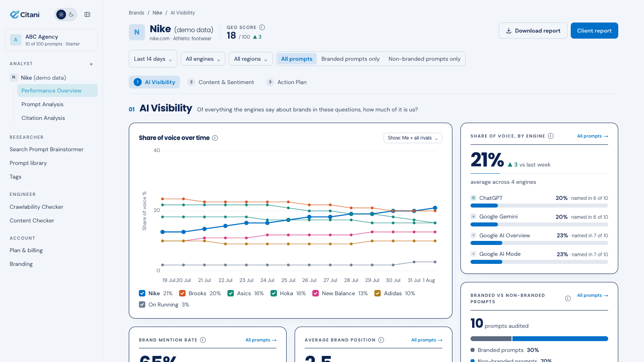Open All prompts link in Brand Mention Rate

pos(261,340)
